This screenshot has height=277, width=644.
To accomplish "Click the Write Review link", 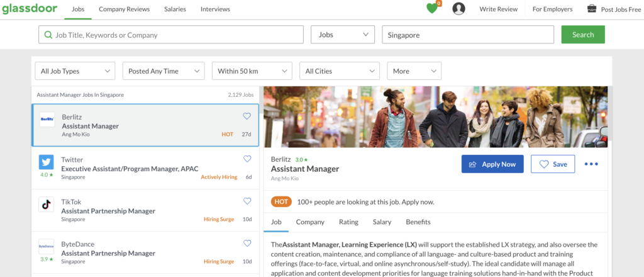I will point(499,9).
